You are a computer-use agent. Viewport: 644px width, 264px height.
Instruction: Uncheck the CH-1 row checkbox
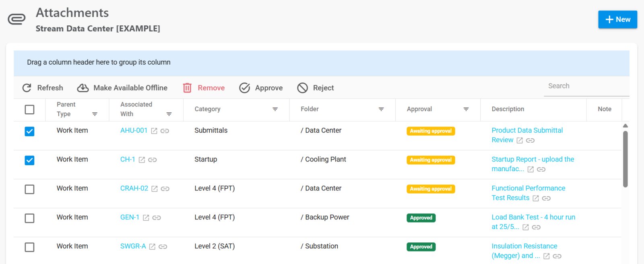tap(29, 160)
